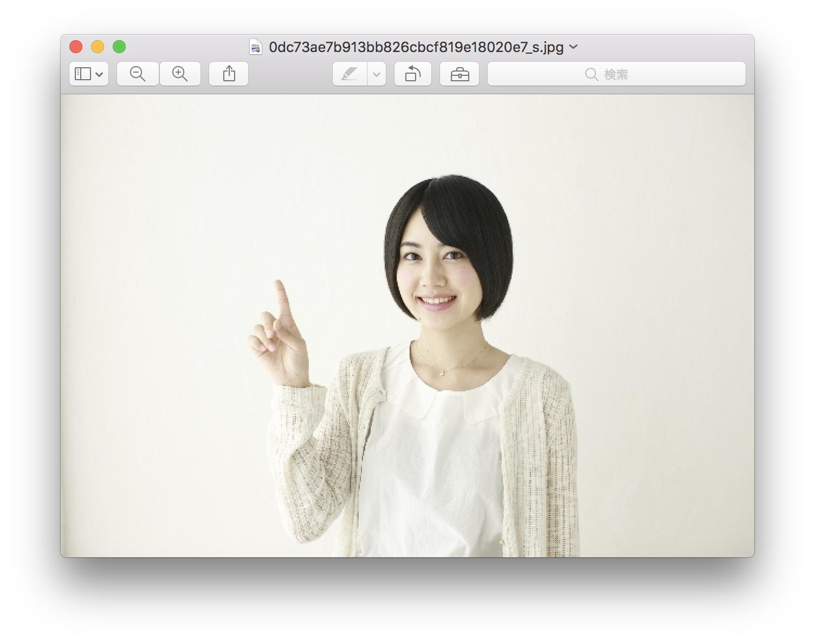Enter full screen with the green button
This screenshot has width=815, height=644.
coord(119,47)
